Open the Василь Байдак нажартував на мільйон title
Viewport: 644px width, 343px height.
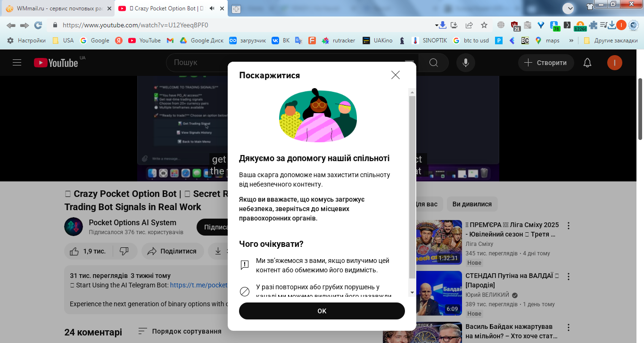tap(512, 331)
